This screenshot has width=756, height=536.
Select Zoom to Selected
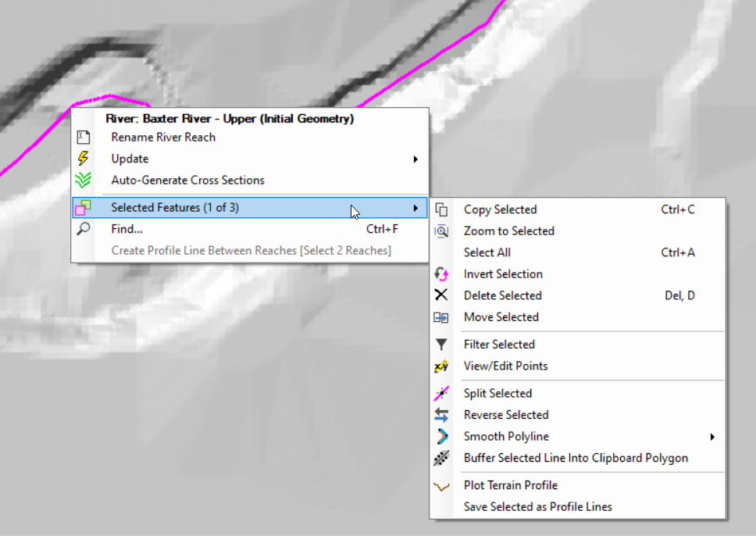[x=578, y=231]
